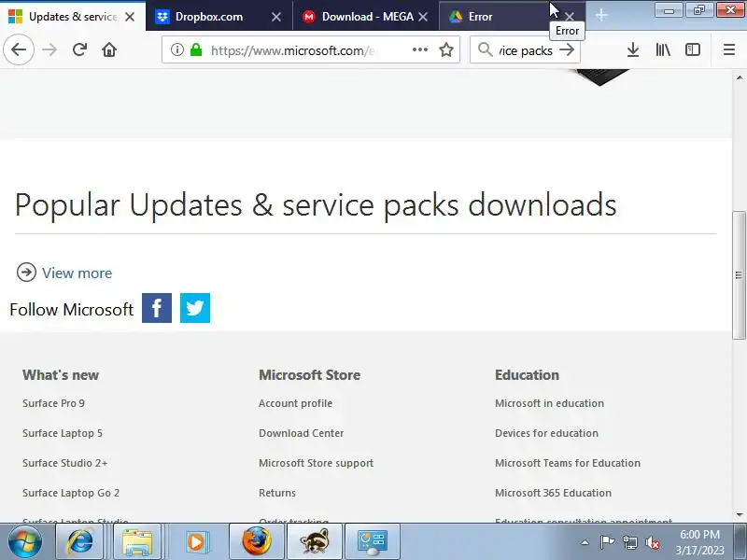Click the Firefox taskbar icon

256,542
